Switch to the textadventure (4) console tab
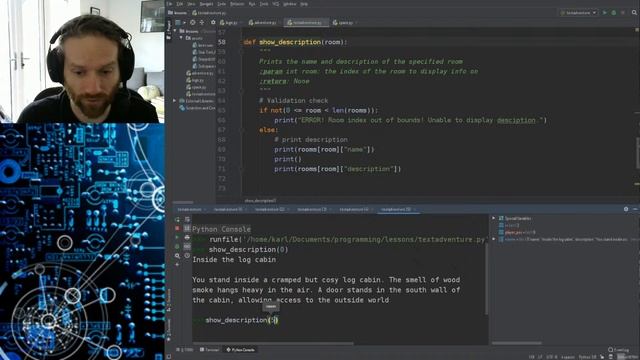The height and width of the screenshot is (360, 640). (x=353, y=209)
